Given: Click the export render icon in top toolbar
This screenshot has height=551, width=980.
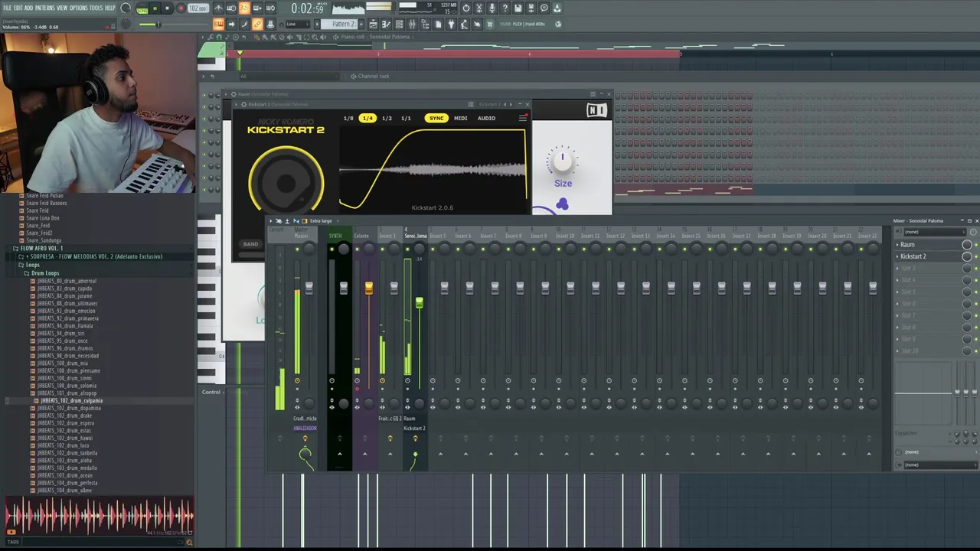Looking at the screenshot, I should tap(531, 8).
